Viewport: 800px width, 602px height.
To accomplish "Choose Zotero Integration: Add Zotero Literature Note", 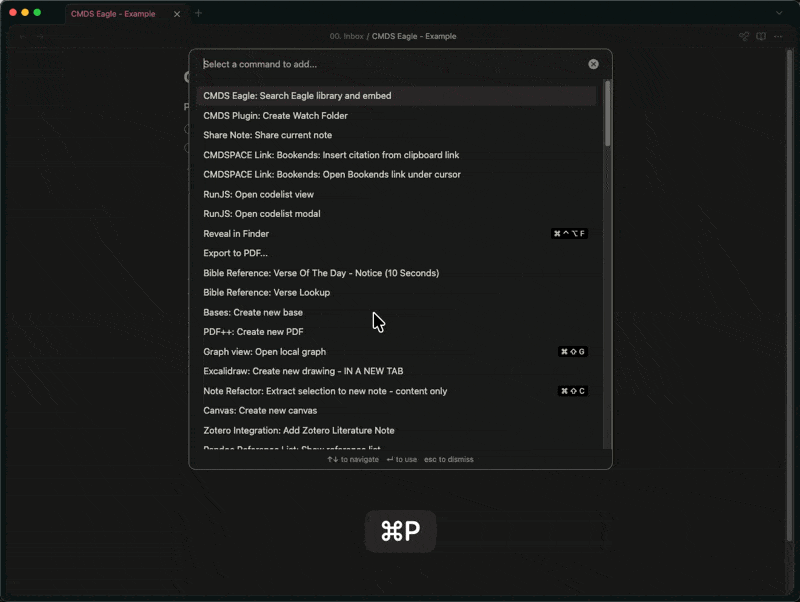I will [396, 430].
